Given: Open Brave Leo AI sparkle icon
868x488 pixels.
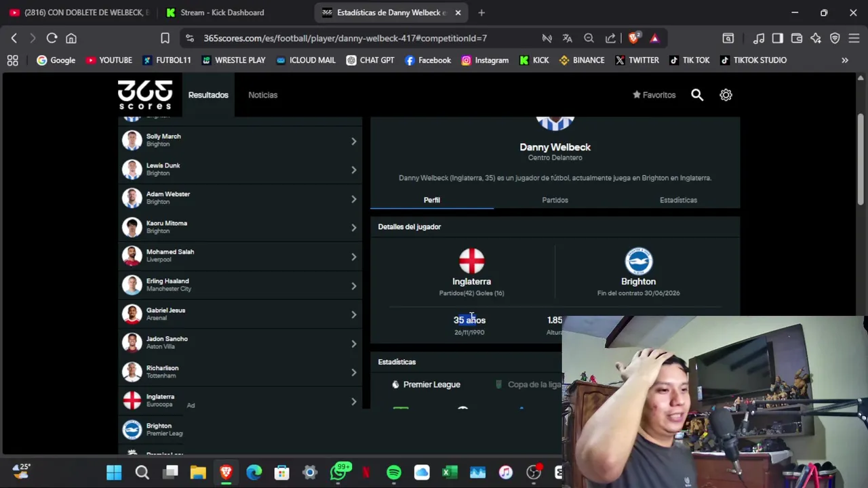Looking at the screenshot, I should 816,38.
